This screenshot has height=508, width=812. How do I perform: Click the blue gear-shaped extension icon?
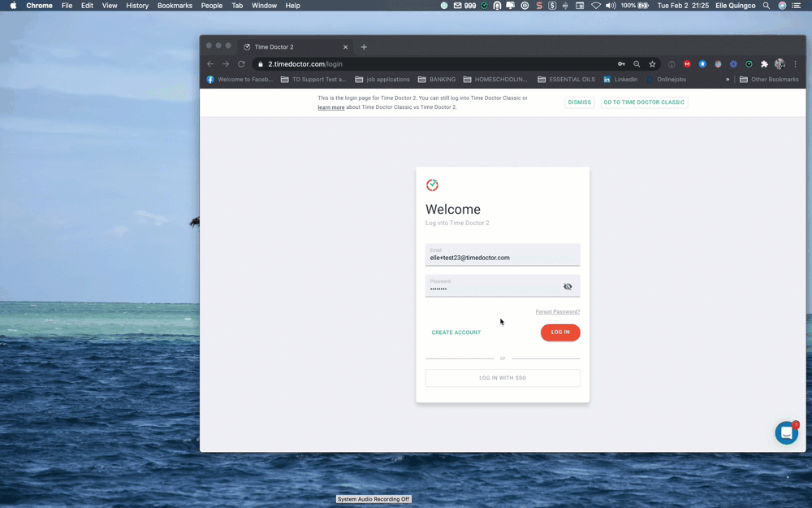click(x=733, y=63)
